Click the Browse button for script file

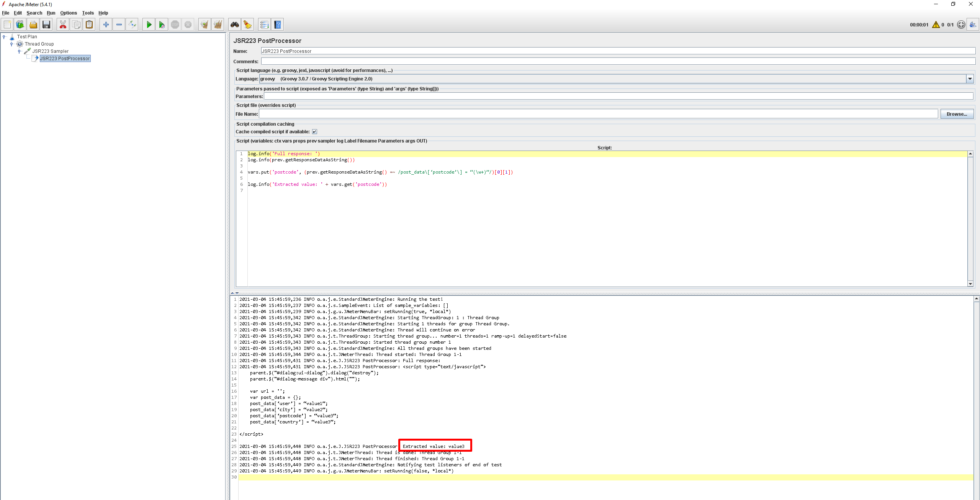956,113
